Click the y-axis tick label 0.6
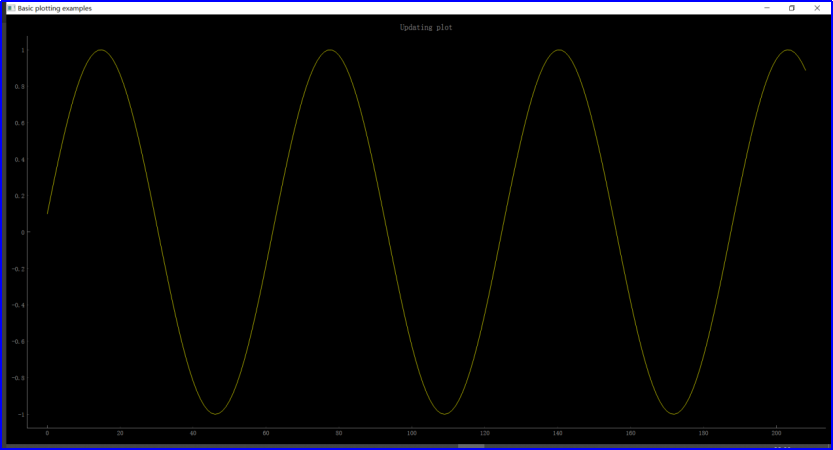833x450 pixels. point(21,123)
